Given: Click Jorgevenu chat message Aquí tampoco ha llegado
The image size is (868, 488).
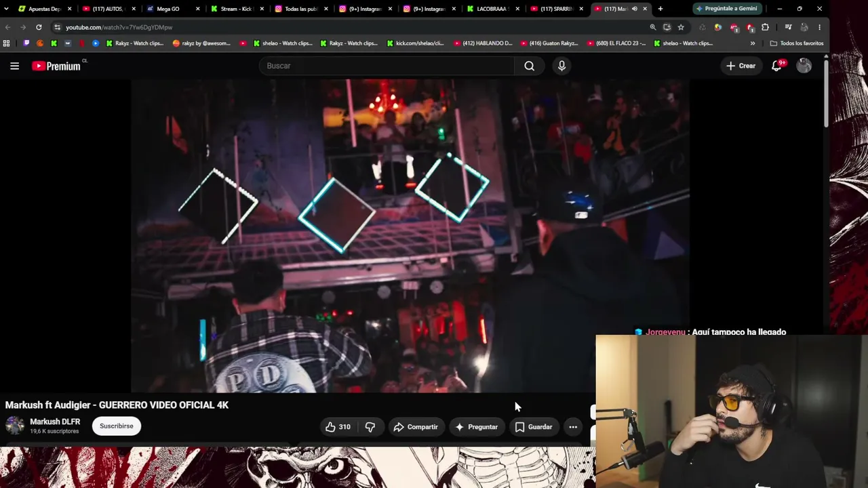Looking at the screenshot, I should 711,332.
